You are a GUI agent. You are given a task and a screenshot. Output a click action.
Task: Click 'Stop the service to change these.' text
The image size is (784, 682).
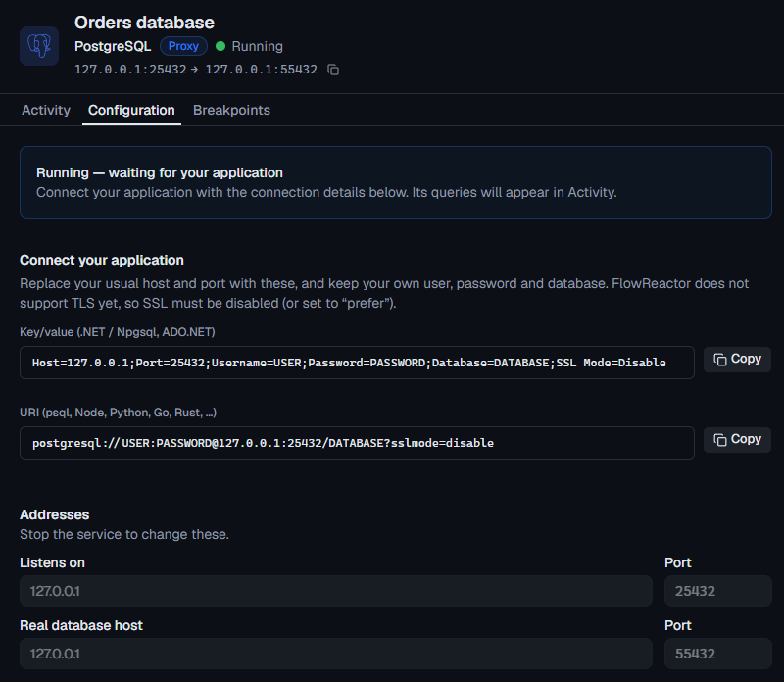point(124,534)
